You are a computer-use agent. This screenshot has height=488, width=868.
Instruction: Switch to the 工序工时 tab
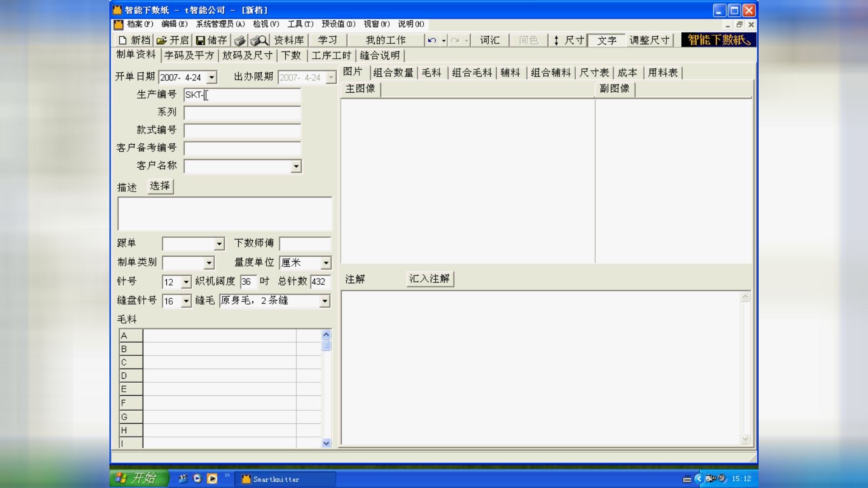331,56
